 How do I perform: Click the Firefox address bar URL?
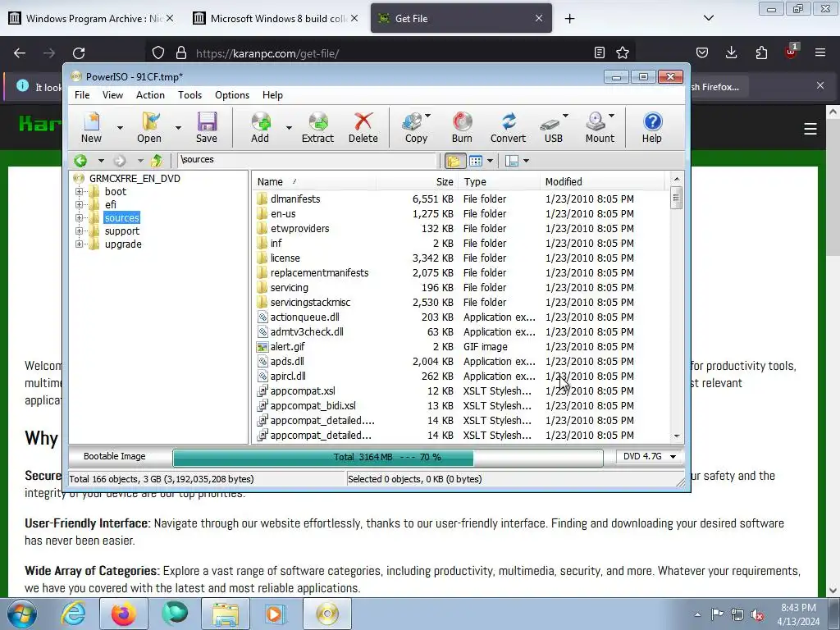pos(267,53)
